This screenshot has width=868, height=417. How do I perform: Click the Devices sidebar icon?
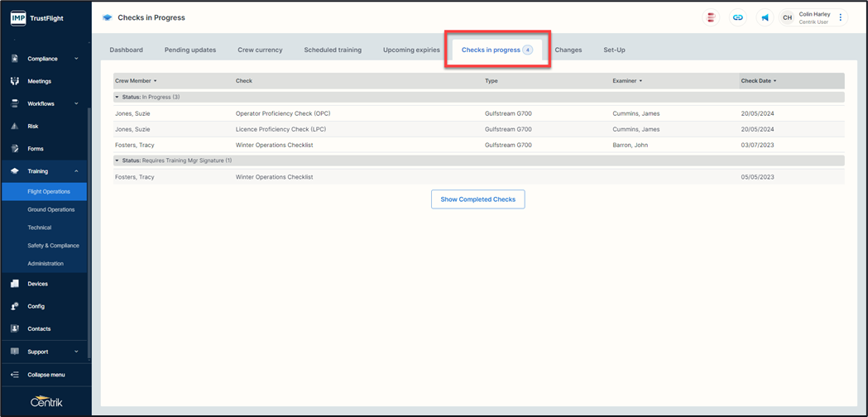[15, 284]
